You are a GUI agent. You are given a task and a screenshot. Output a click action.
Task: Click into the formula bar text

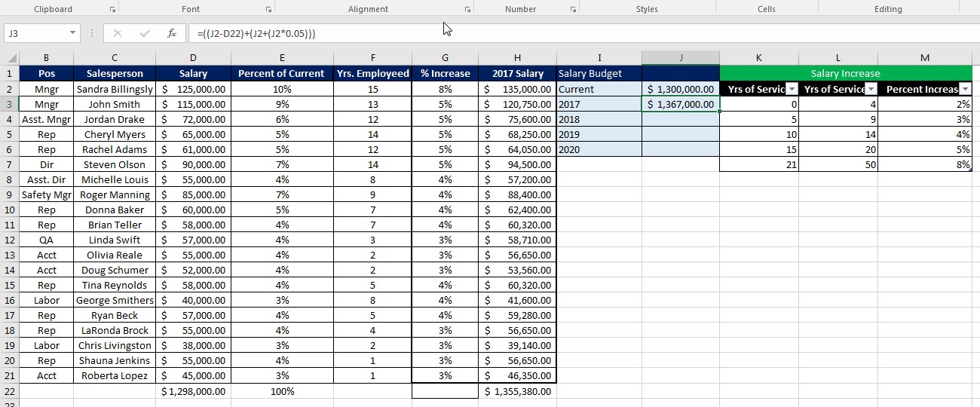256,33
